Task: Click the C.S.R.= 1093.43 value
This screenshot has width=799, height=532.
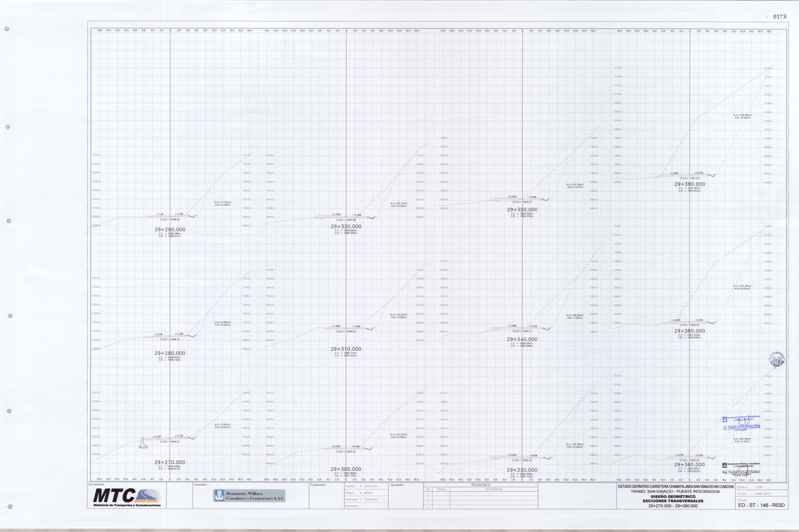Action: (x=689, y=460)
